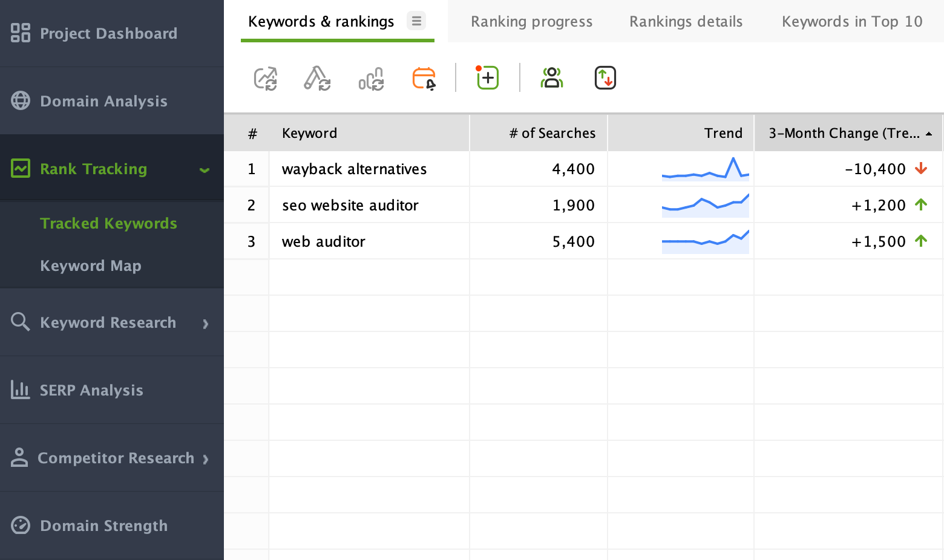
Task: Click the 5,400 searches value
Action: [x=573, y=242]
